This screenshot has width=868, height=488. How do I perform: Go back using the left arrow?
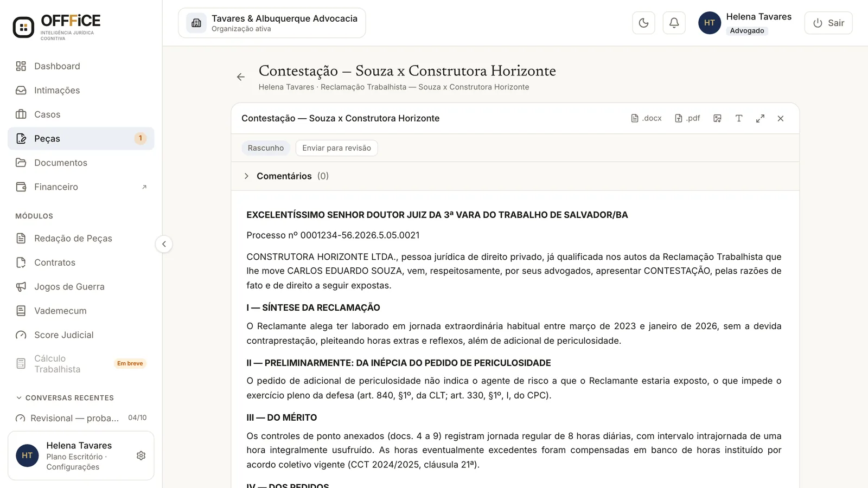[x=241, y=77]
